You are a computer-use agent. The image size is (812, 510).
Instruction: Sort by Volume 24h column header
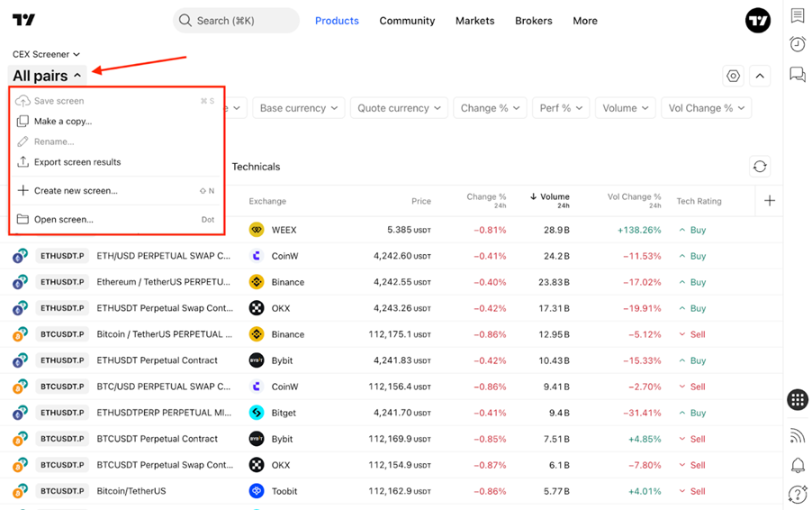(549, 201)
